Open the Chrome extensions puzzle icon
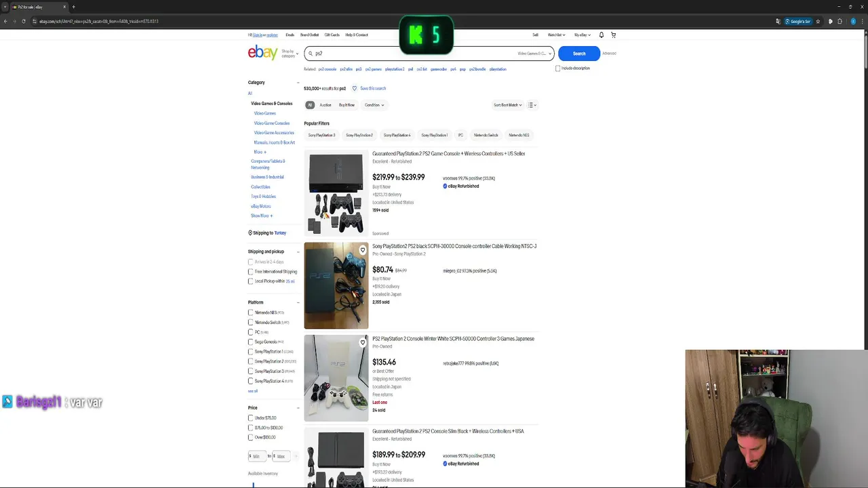 point(840,21)
